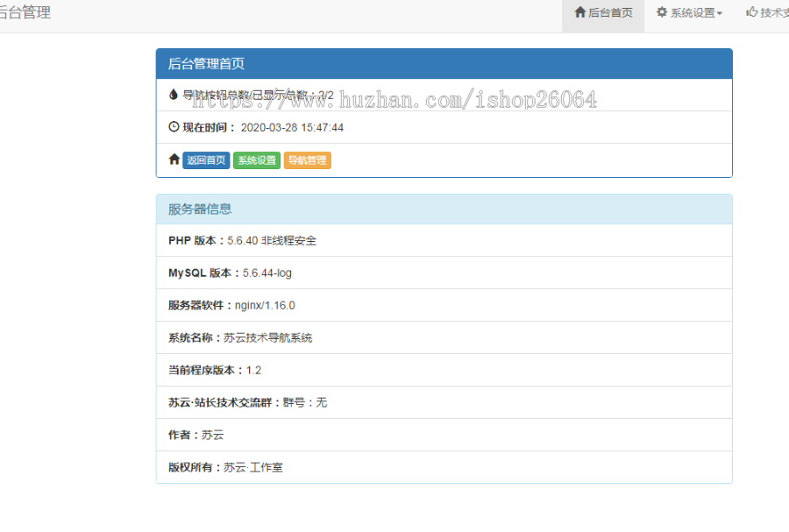Click the clock icon beside 现在时间

[x=174, y=127]
